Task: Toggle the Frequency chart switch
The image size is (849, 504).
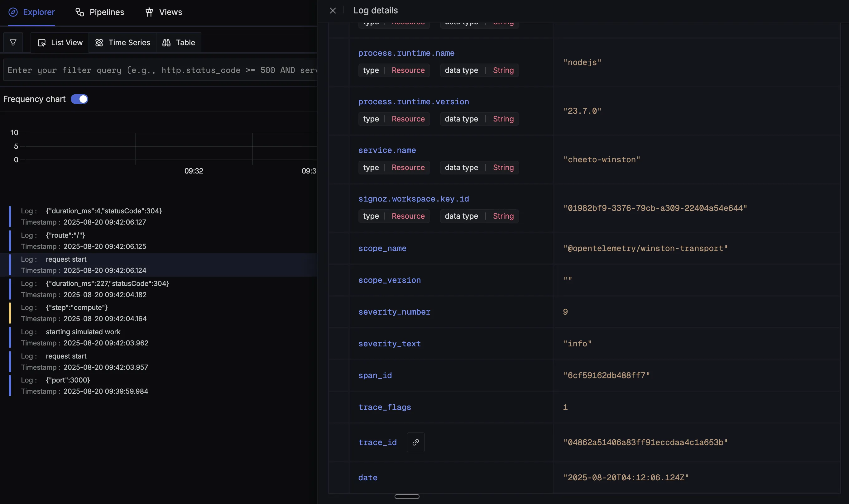Action: (79, 99)
